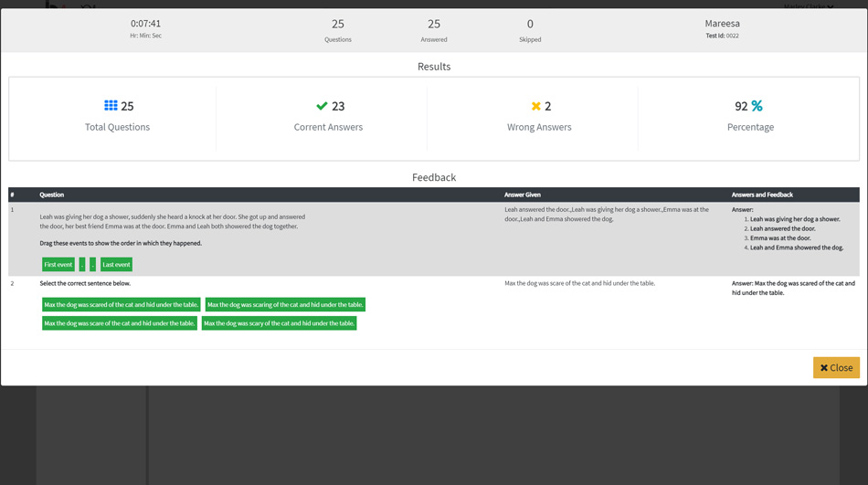Click the blue grid Total Questions icon
The width and height of the screenshot is (868, 485).
pyautogui.click(x=111, y=106)
